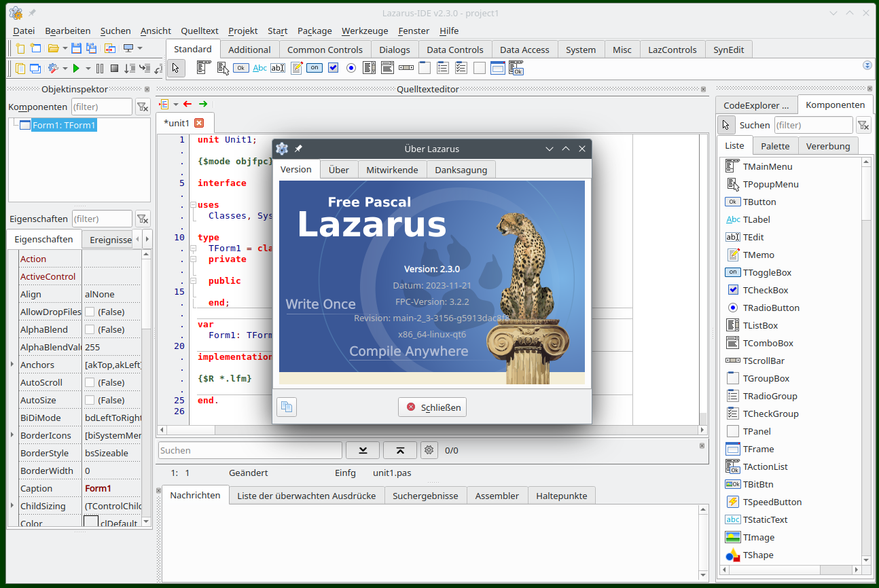Screen dimensions: 879x588
Task: Click the New Form toolbar icon
Action: pyautogui.click(x=35, y=48)
